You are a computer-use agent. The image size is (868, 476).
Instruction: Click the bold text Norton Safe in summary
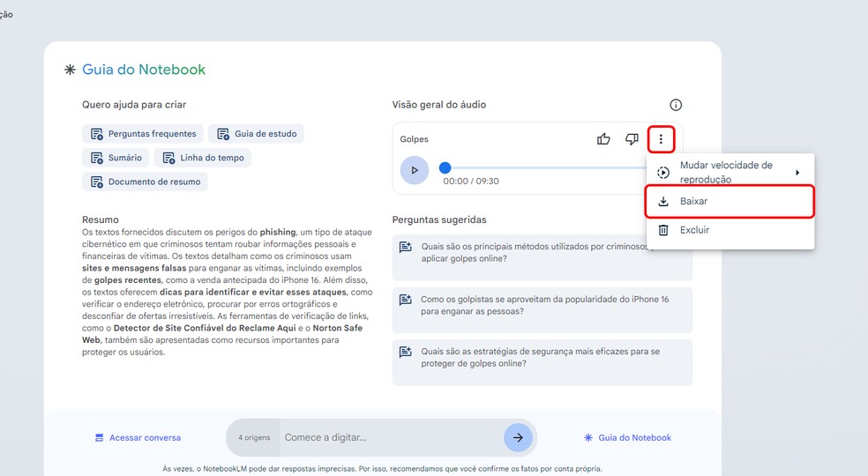[x=338, y=328]
